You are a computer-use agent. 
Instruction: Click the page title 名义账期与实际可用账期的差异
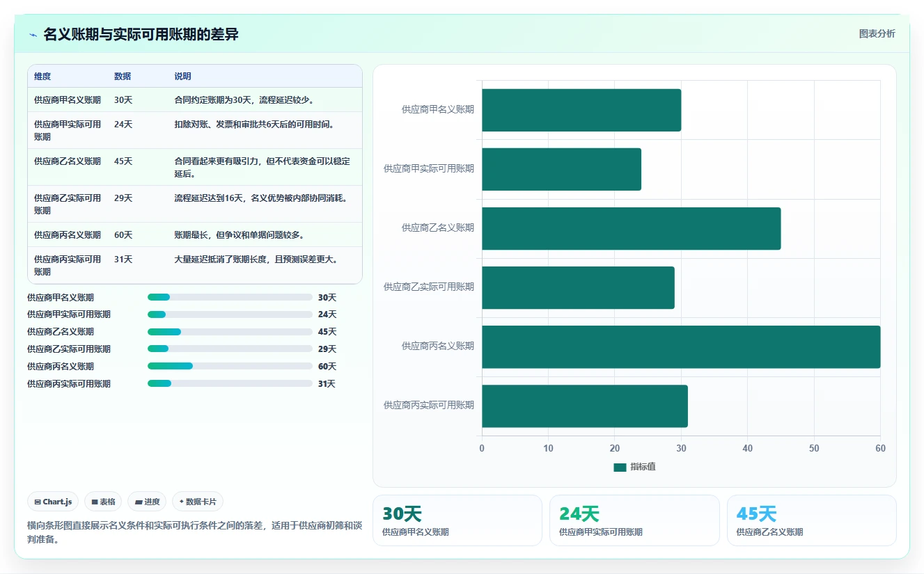point(141,34)
